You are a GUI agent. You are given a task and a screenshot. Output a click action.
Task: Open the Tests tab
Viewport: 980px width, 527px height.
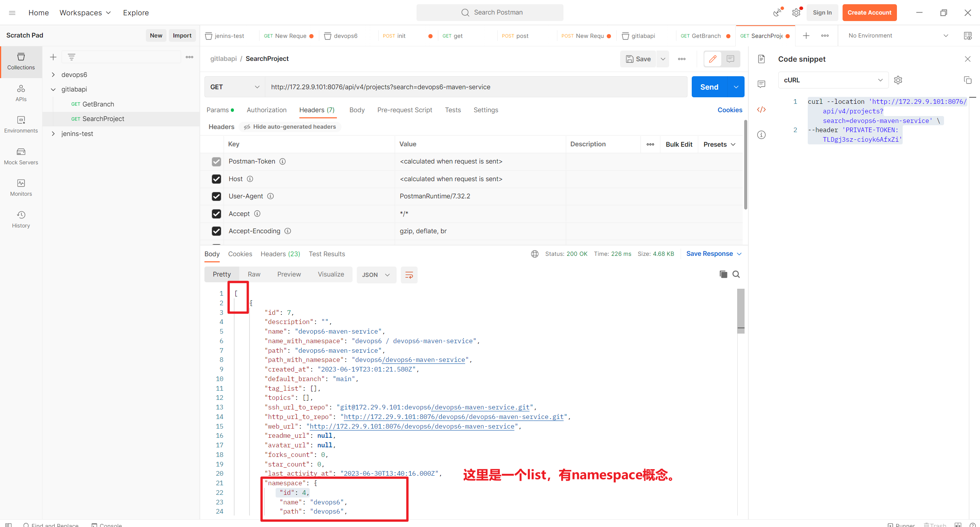pyautogui.click(x=453, y=110)
